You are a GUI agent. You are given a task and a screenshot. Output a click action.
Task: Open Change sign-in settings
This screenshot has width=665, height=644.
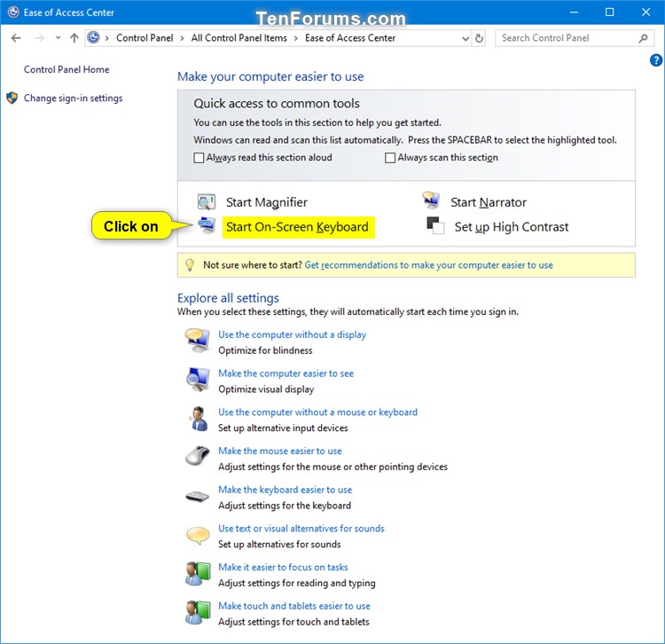[73, 98]
